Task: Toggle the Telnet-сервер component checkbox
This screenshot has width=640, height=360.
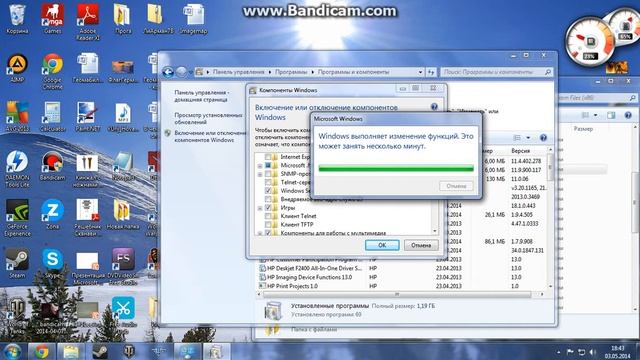Action: coord(268,182)
